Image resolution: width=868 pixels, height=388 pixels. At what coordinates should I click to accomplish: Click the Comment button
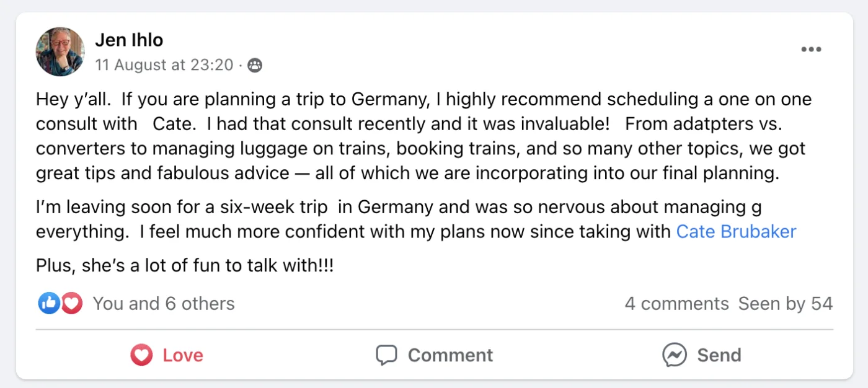tap(434, 355)
